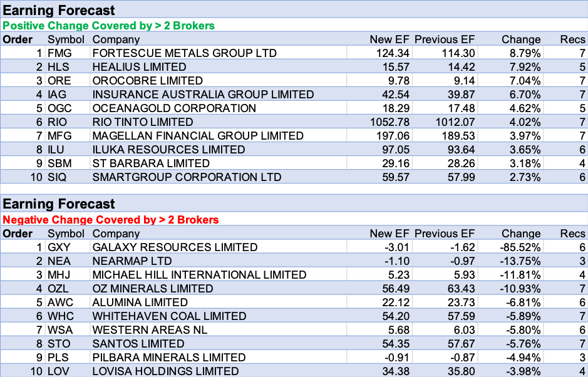588x377 pixels.
Task: Click the 'Positive Change Covered by > 2 Brokers' heading
Action: [x=109, y=26]
